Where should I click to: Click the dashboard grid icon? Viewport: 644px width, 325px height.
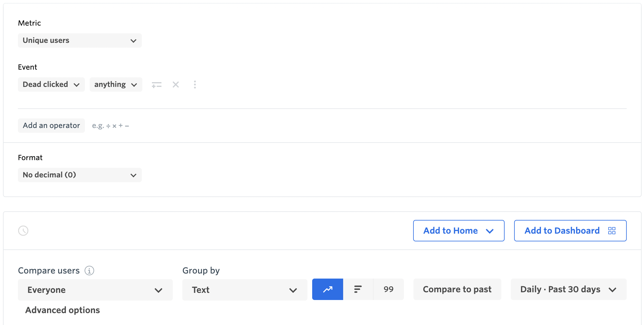612,231
